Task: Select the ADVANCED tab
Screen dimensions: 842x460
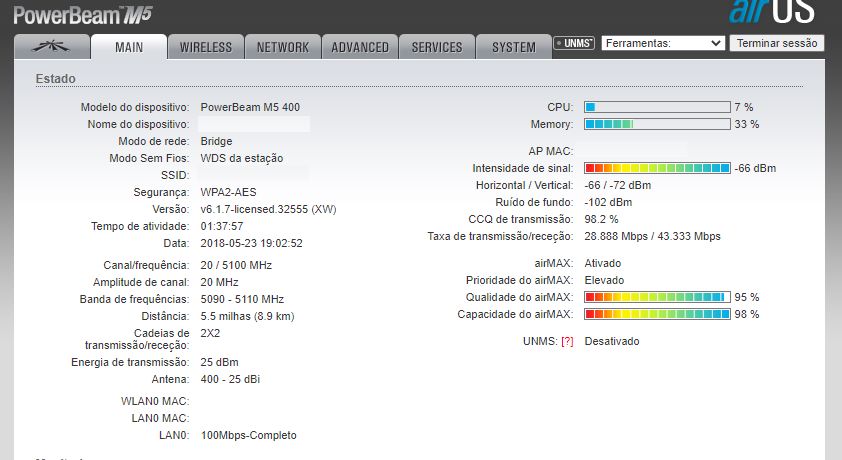Action: coord(360,47)
